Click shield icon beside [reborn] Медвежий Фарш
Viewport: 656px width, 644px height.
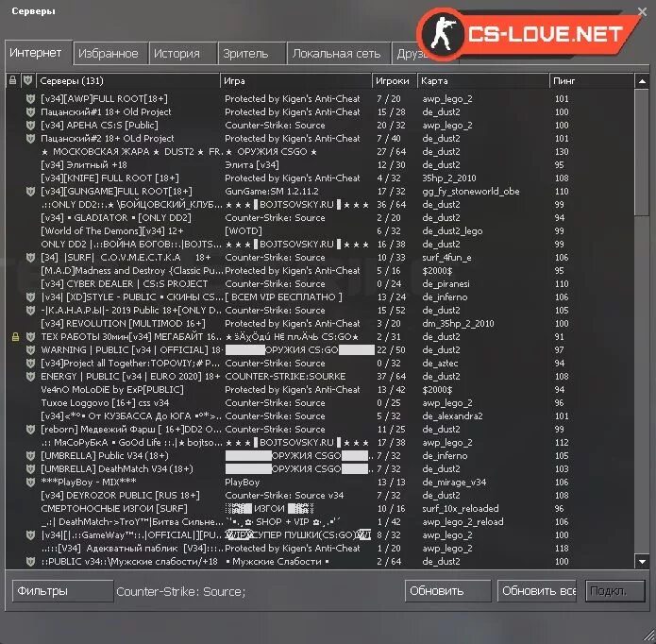point(30,430)
